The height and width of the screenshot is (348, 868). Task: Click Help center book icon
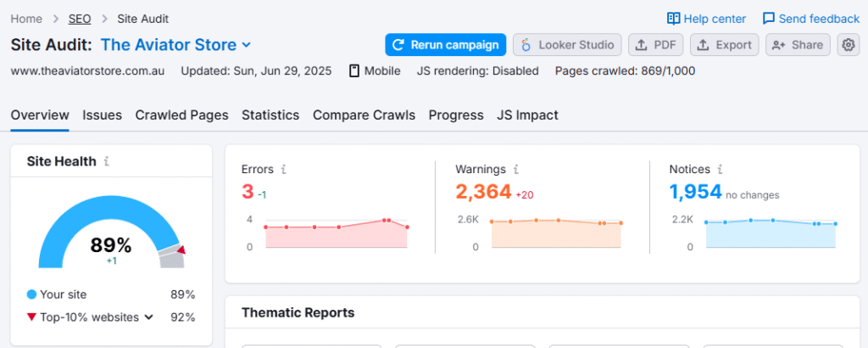[673, 19]
